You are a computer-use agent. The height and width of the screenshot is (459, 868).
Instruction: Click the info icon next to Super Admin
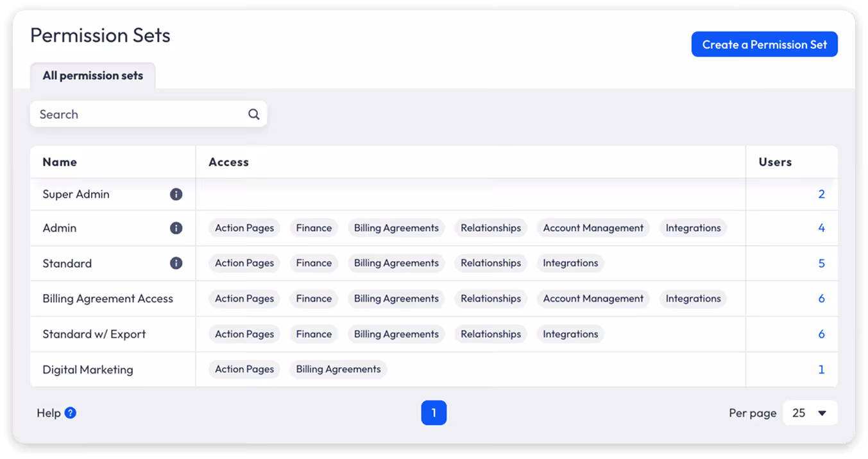click(x=176, y=194)
